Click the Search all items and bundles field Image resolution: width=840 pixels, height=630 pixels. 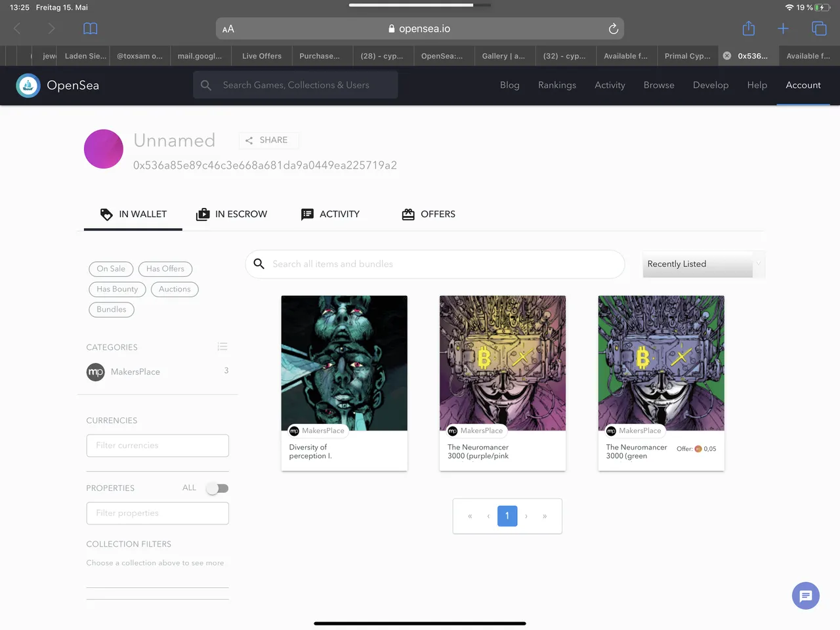tap(435, 264)
